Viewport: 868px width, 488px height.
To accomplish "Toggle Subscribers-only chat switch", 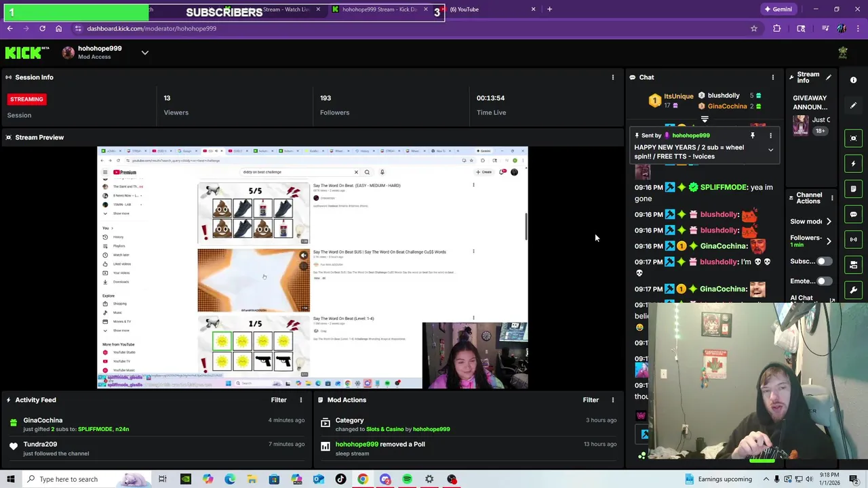I will 824,261.
